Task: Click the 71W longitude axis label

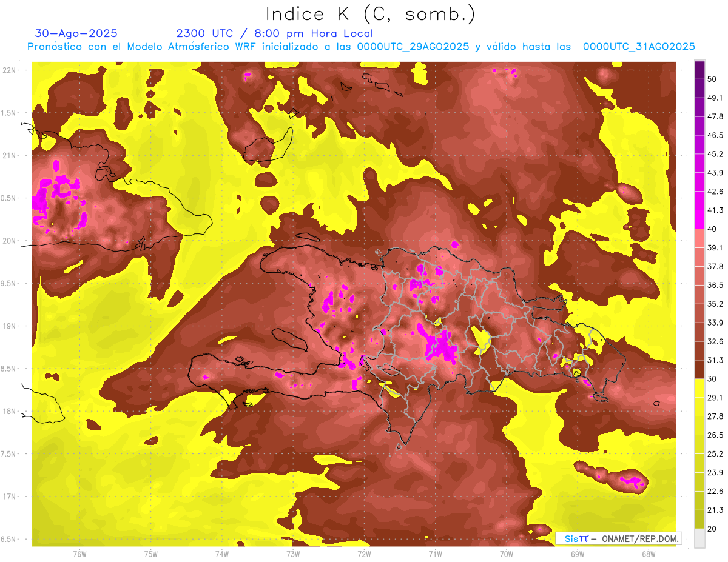Action: click(435, 554)
